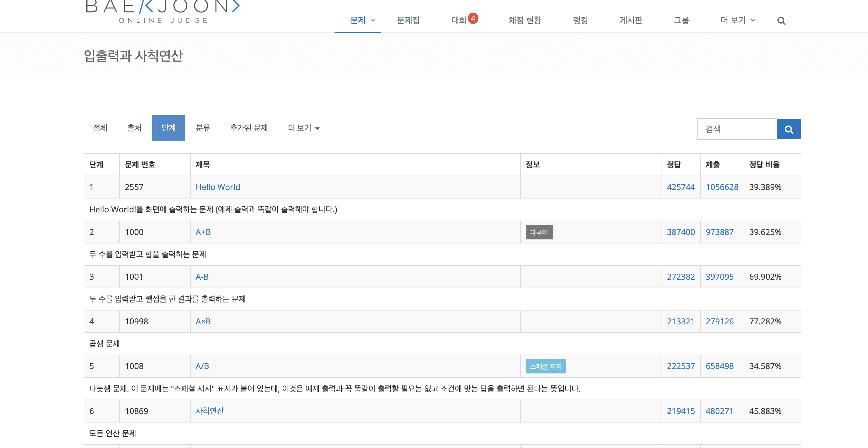Click the A×B problem title
This screenshot has height=448, width=868.
tap(203, 321)
